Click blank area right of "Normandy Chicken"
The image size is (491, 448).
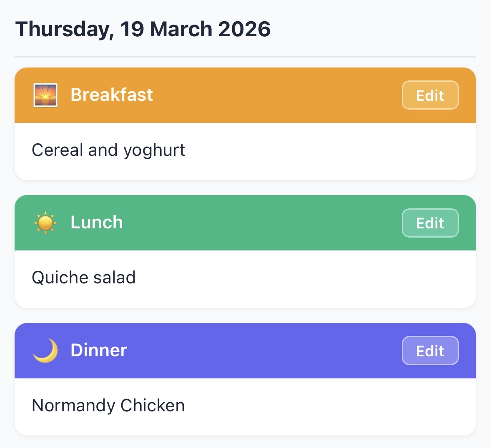click(x=325, y=406)
